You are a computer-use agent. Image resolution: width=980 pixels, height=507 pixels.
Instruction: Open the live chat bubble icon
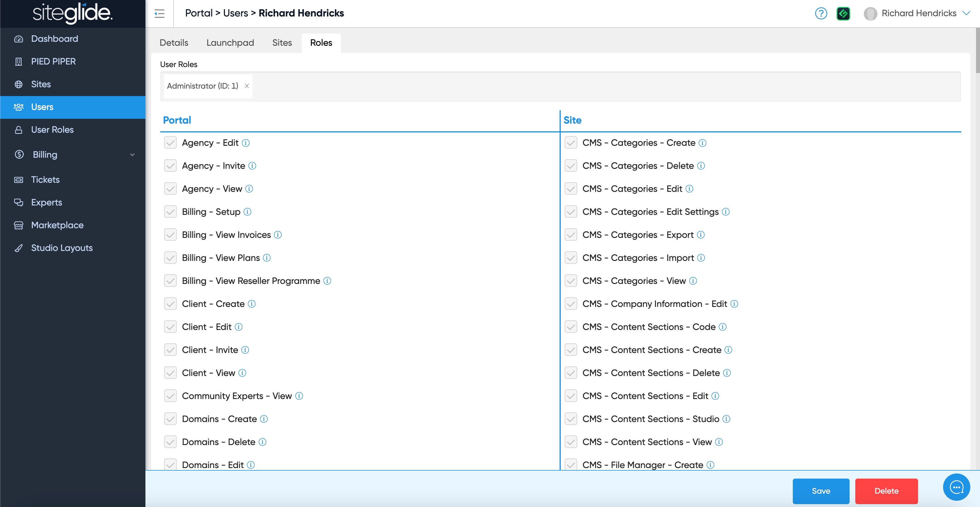[x=956, y=487]
